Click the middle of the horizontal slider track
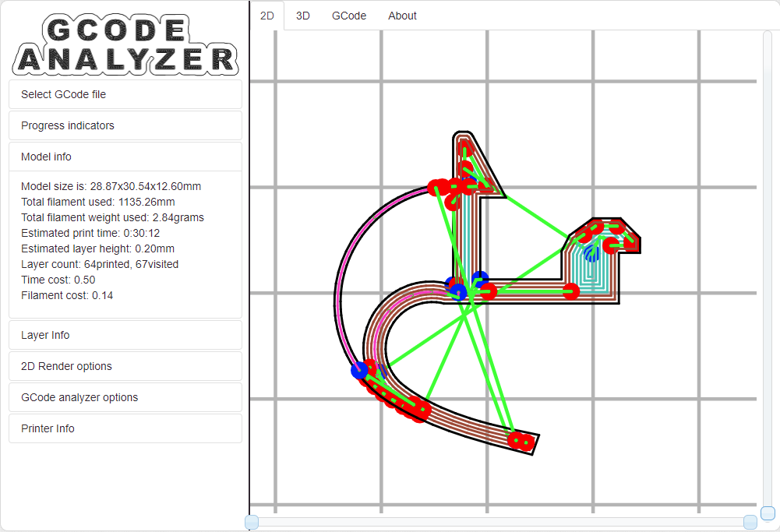Screen dimensions: 780x532 501,522
